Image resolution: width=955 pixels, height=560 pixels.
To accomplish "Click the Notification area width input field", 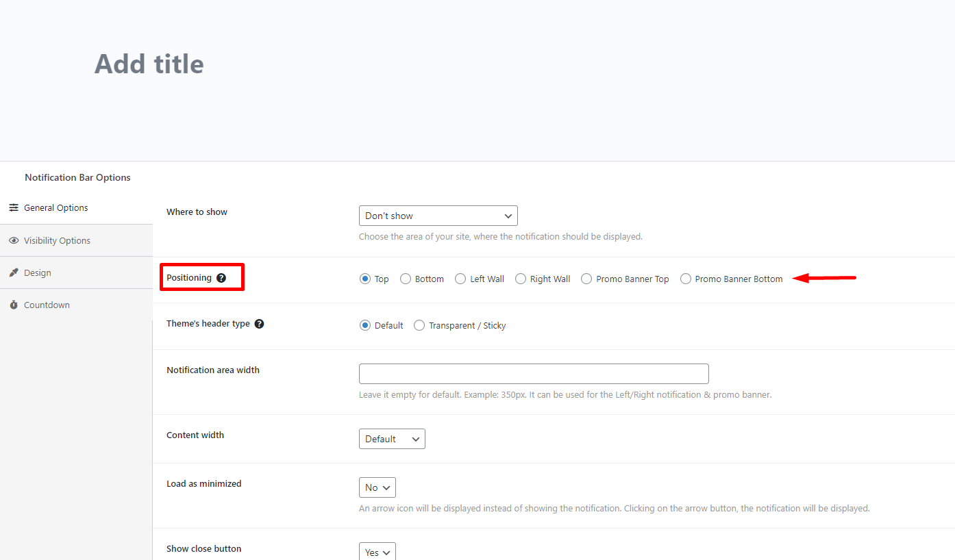I will click(x=534, y=374).
